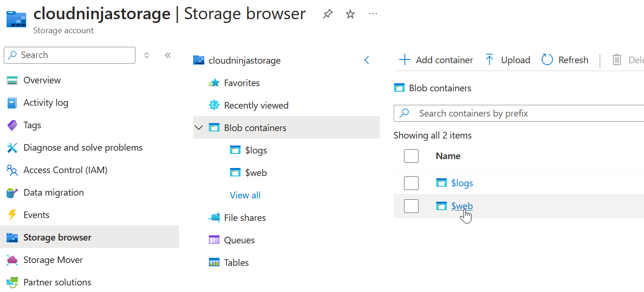Click the Storage Mover icon

pyautogui.click(x=12, y=260)
